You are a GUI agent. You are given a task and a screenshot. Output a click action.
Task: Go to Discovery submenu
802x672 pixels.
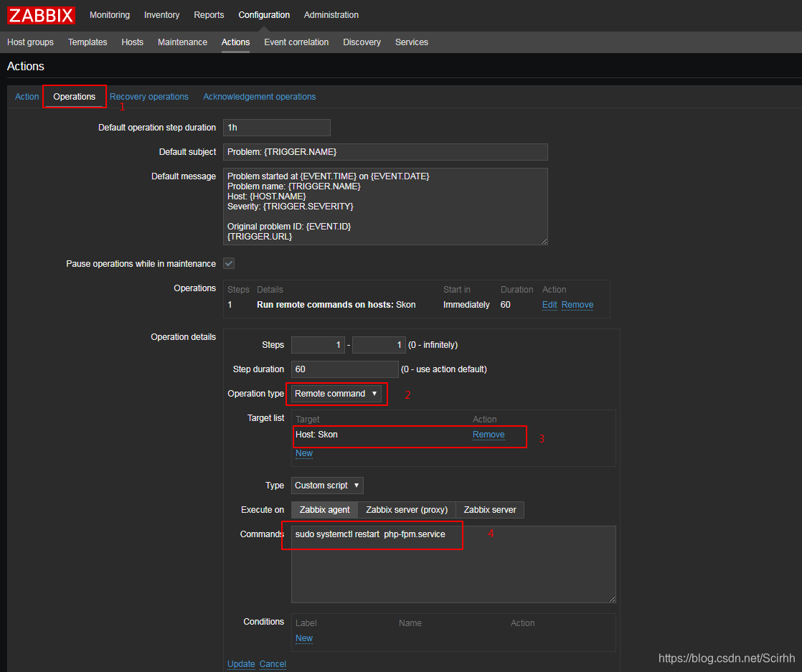click(362, 42)
